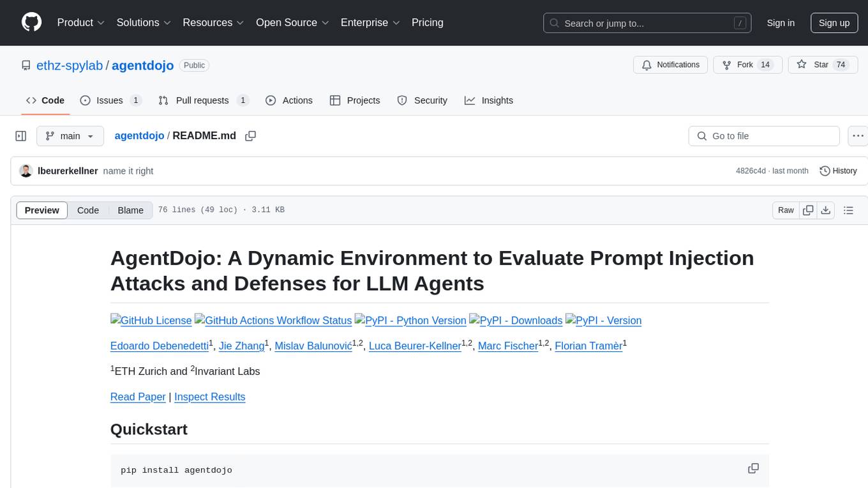Select the Preview view

pos(42,210)
